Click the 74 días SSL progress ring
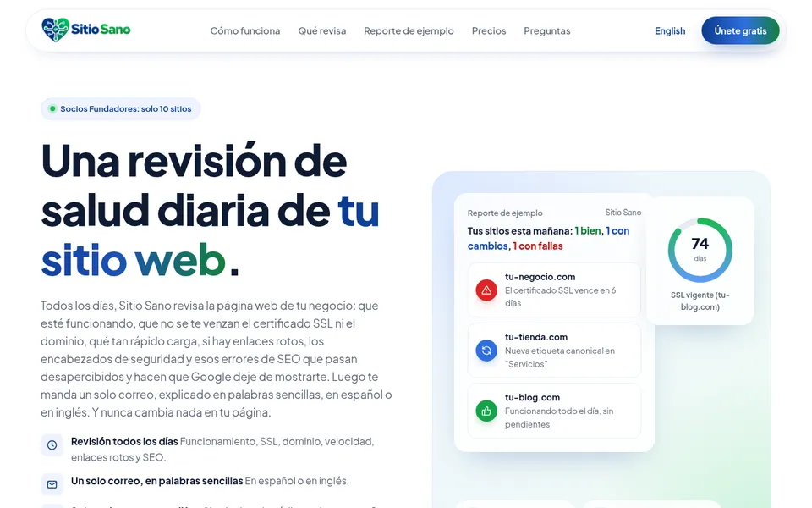812x508 pixels. tap(700, 250)
